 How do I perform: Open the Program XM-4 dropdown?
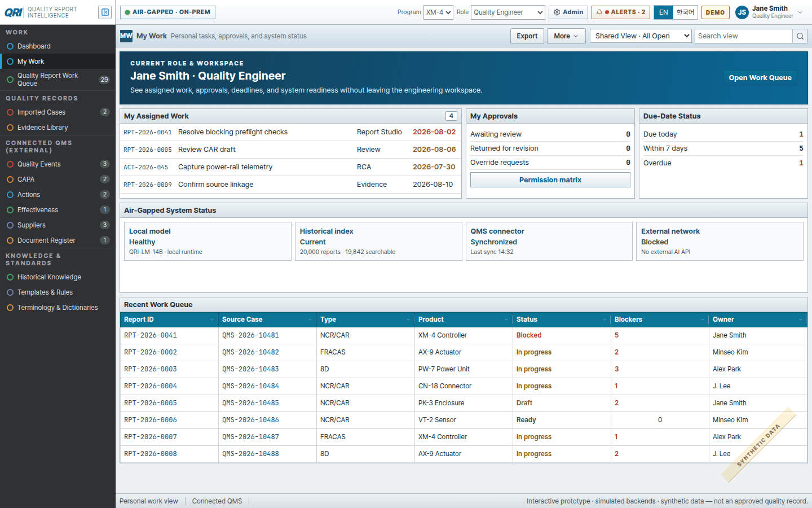[x=438, y=12]
